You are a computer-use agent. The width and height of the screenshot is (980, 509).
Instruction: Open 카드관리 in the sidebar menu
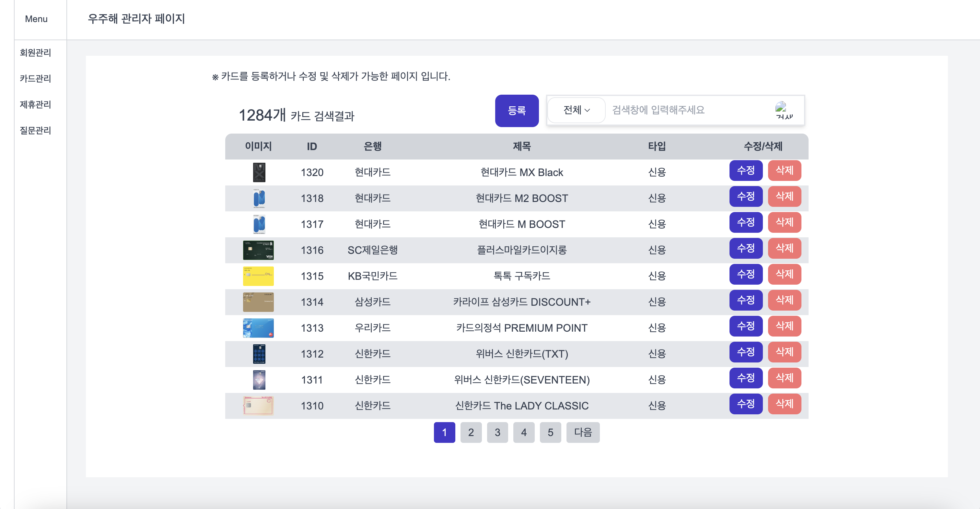pos(35,78)
